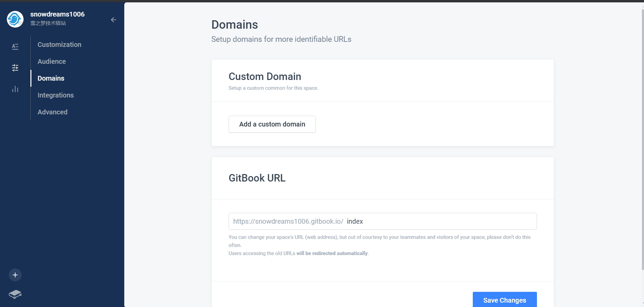
Task: Click the circular plus button near sidebar bottom
Action: click(x=15, y=275)
